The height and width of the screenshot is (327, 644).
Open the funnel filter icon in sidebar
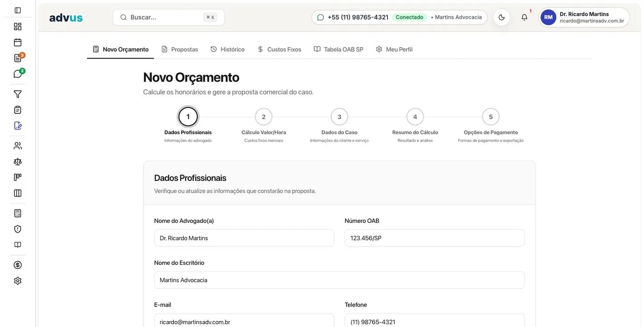click(17, 94)
